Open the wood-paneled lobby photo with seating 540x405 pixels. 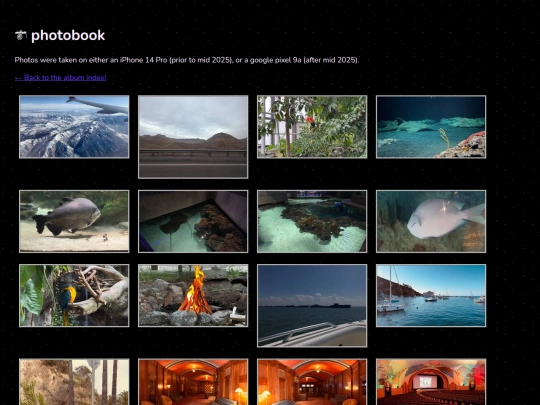pyautogui.click(x=193, y=382)
